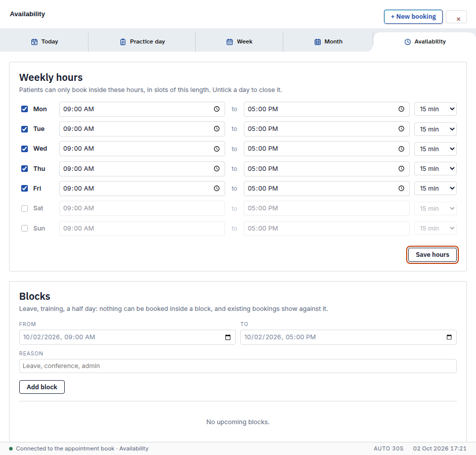Tick the Sun checkbox
Image resolution: width=476 pixels, height=455 pixels.
coord(25,228)
